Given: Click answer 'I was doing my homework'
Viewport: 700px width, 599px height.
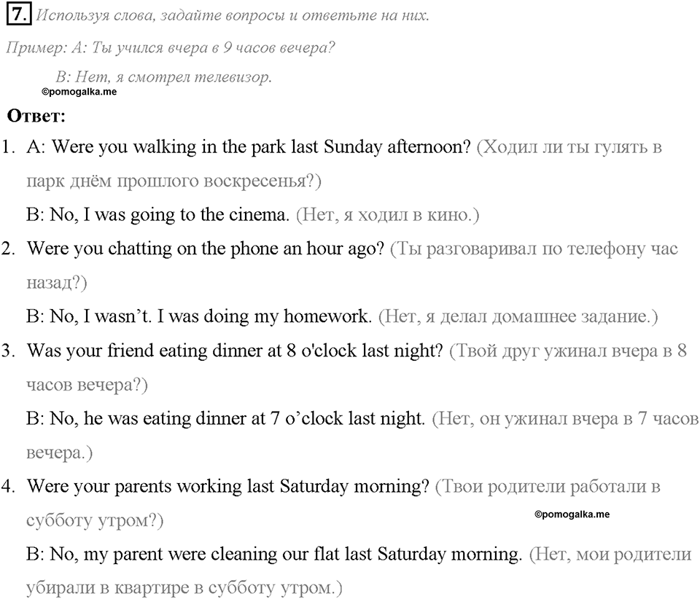Looking at the screenshot, I should [264, 317].
